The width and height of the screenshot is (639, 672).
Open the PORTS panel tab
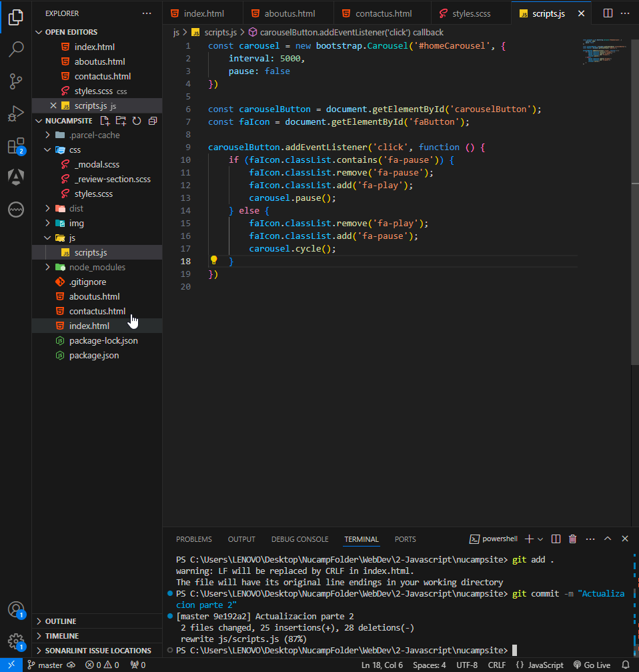(405, 539)
